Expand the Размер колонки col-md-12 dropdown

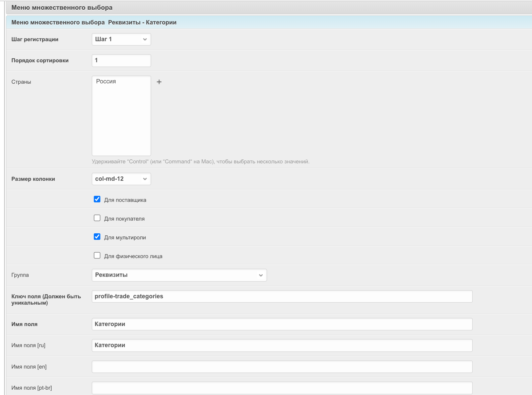tap(121, 179)
